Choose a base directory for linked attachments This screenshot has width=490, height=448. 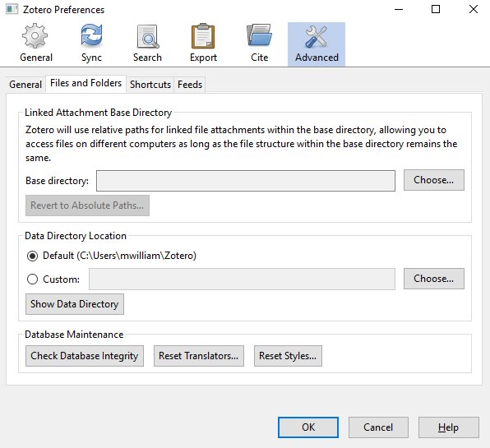pyautogui.click(x=434, y=180)
